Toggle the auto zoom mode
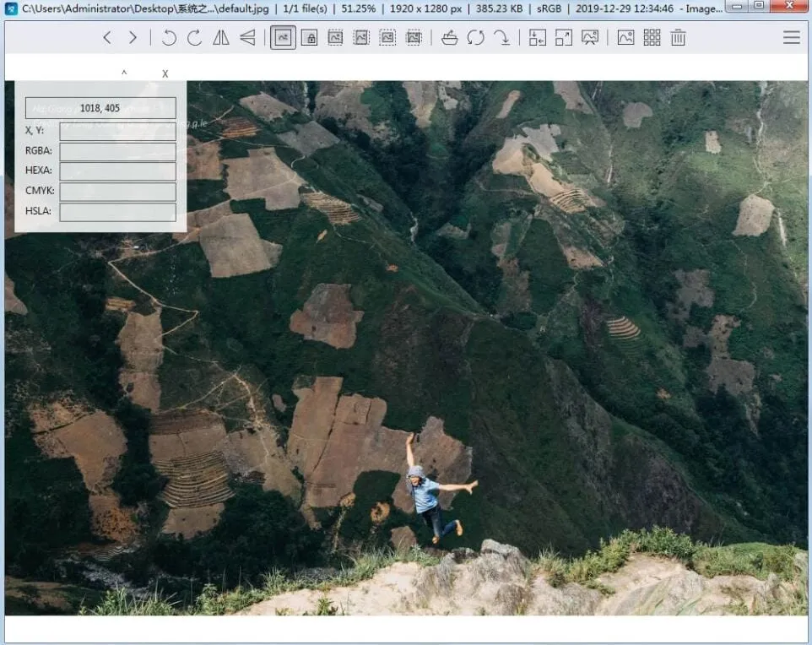The image size is (812, 645). click(283, 38)
